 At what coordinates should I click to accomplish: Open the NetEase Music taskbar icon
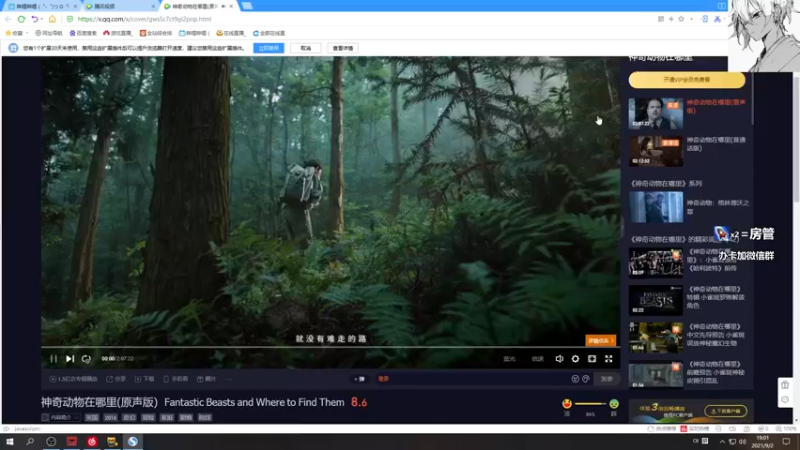(x=92, y=441)
